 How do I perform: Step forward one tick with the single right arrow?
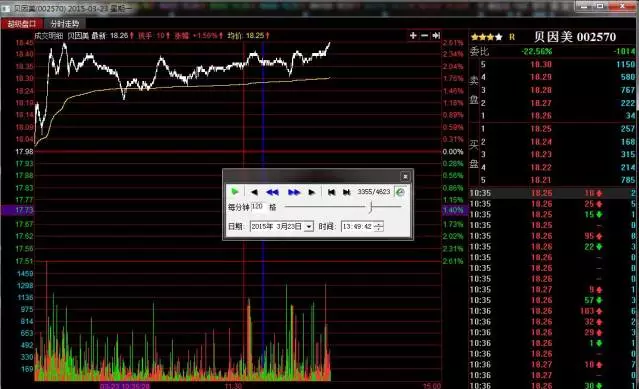312,192
